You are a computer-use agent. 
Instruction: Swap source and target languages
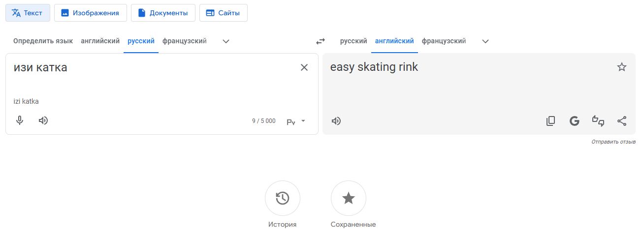(x=321, y=41)
